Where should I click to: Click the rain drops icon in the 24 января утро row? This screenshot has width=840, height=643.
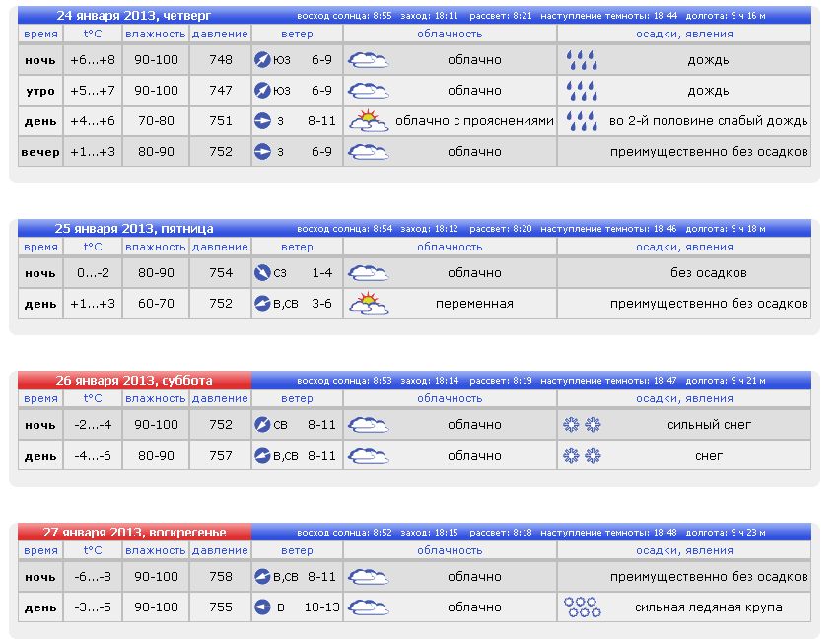click(x=582, y=91)
